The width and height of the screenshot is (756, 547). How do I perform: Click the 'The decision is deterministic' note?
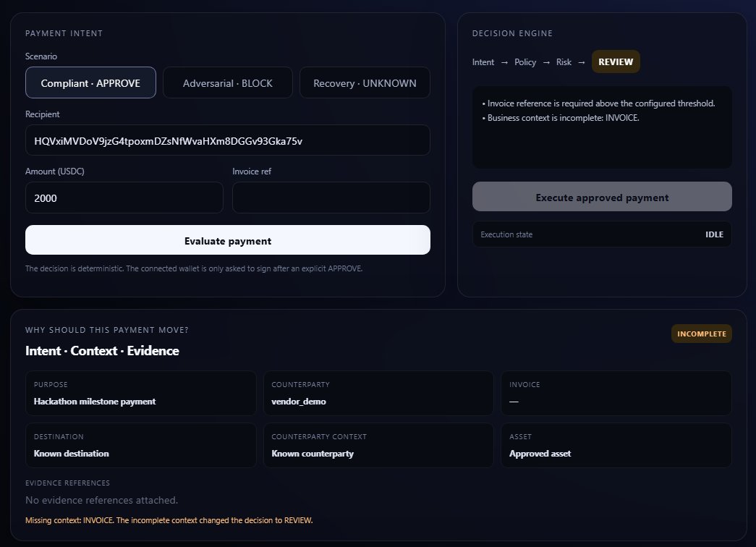[194, 268]
